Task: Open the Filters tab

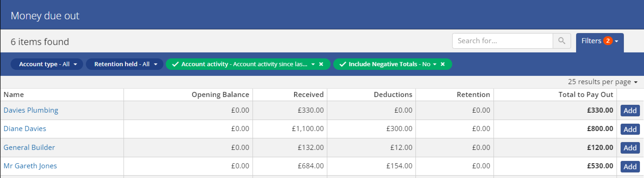Action: [x=600, y=41]
